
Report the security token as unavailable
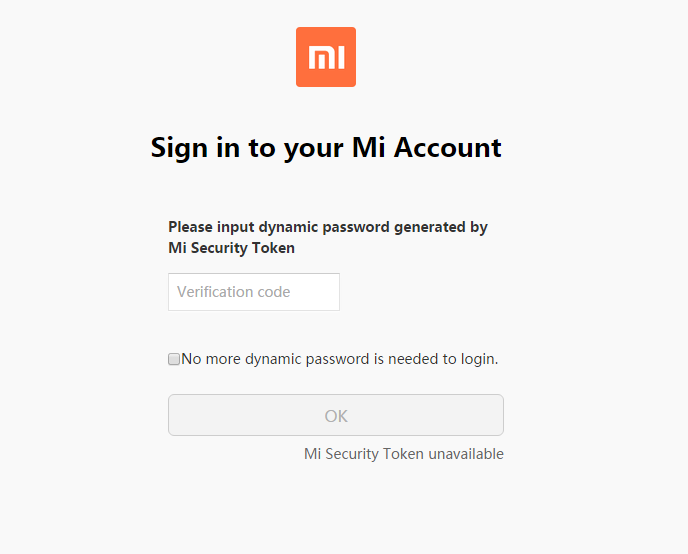coord(403,454)
